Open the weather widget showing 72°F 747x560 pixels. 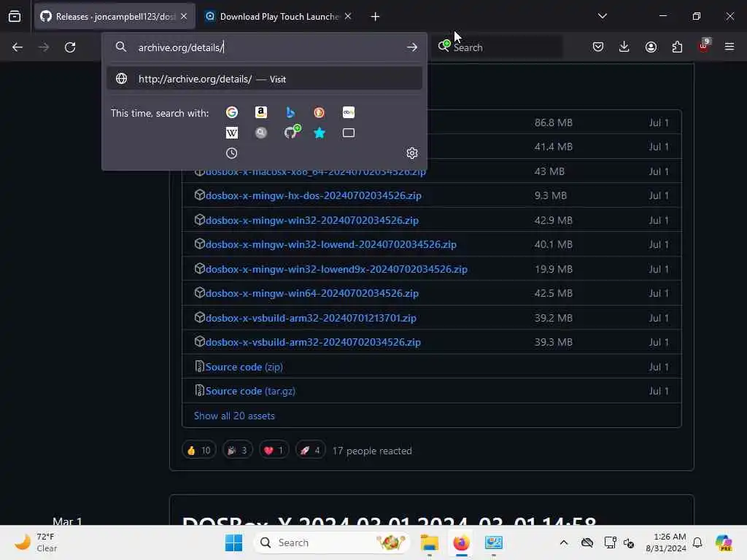tap(36, 542)
